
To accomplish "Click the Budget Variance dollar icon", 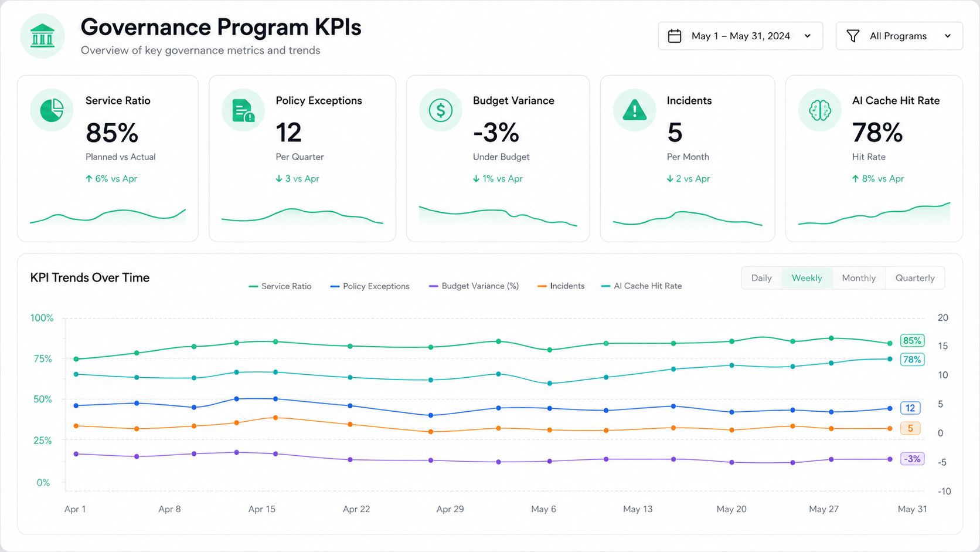I will coord(441,110).
